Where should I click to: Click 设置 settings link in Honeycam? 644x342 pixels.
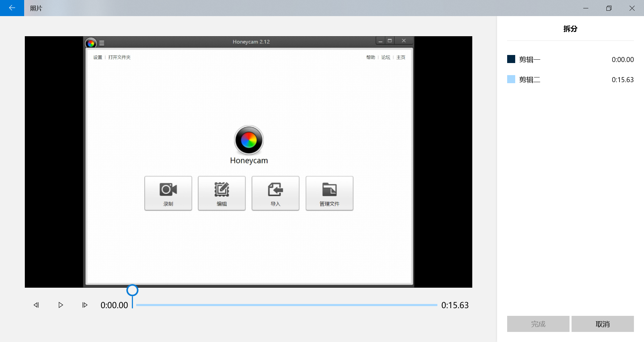(98, 57)
